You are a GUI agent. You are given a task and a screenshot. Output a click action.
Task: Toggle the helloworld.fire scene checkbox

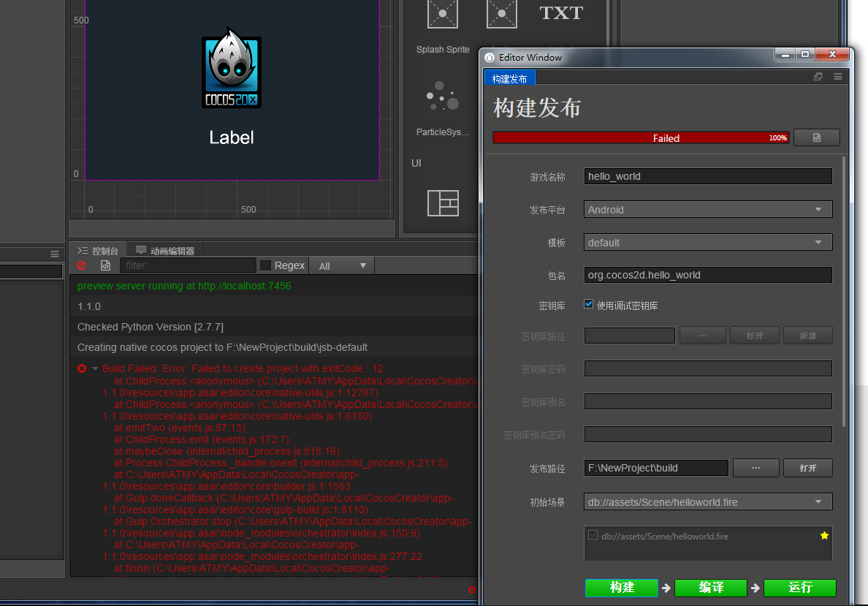pyautogui.click(x=593, y=535)
